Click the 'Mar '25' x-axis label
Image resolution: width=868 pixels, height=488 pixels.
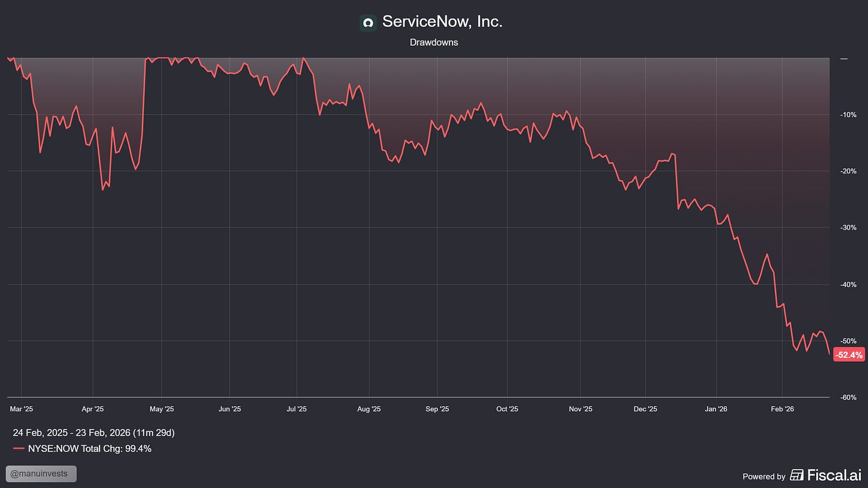click(x=21, y=409)
